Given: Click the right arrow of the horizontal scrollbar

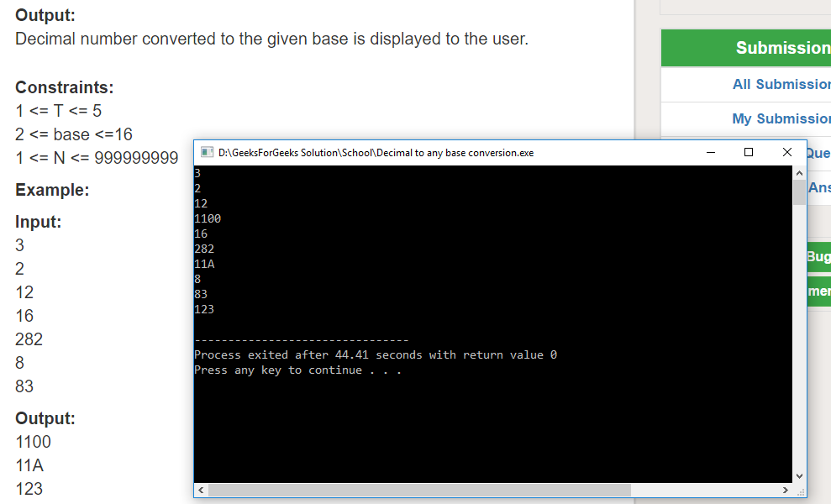Looking at the screenshot, I should coord(784,490).
